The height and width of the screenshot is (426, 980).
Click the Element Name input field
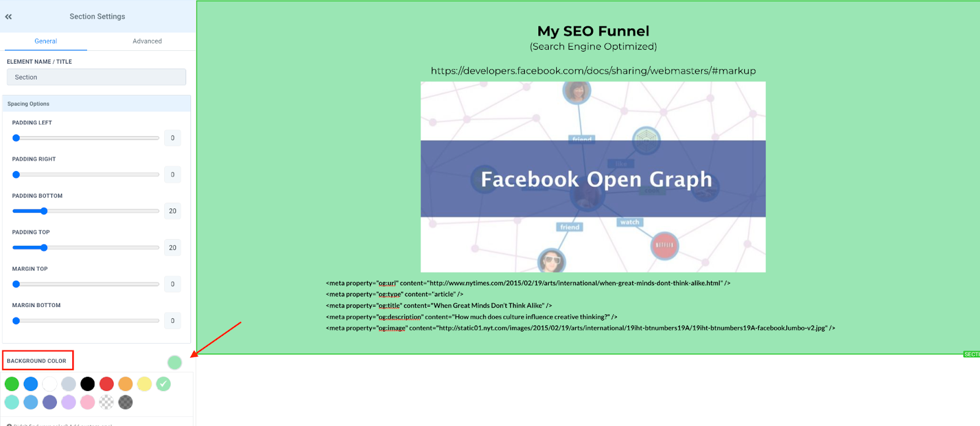click(x=96, y=77)
